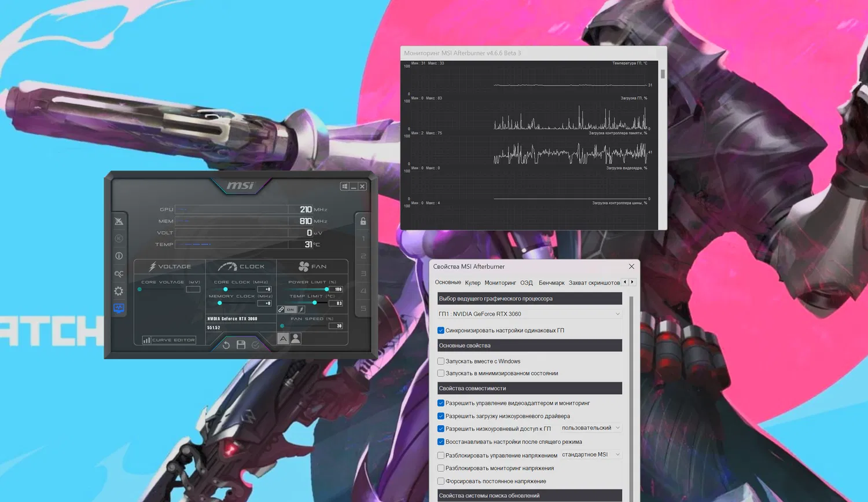Click the 'NVIDIA GeForce RTX 3060' card name
The height and width of the screenshot is (502, 868).
pyautogui.click(x=232, y=318)
